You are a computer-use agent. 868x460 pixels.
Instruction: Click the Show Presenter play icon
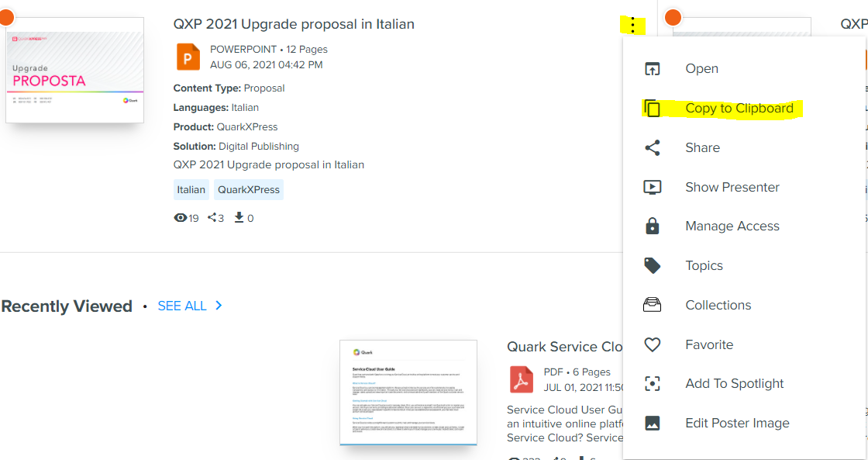(653, 187)
